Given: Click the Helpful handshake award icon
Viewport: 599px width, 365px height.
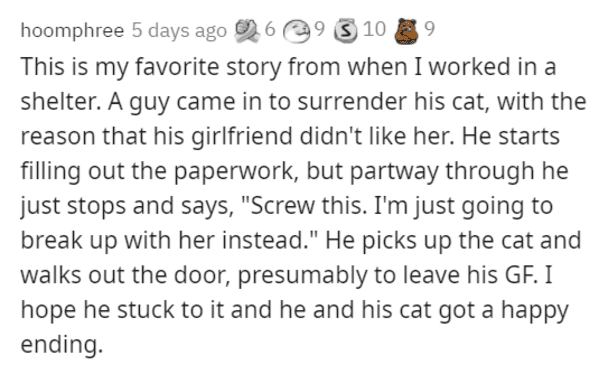Looking at the screenshot, I should pos(246,30).
